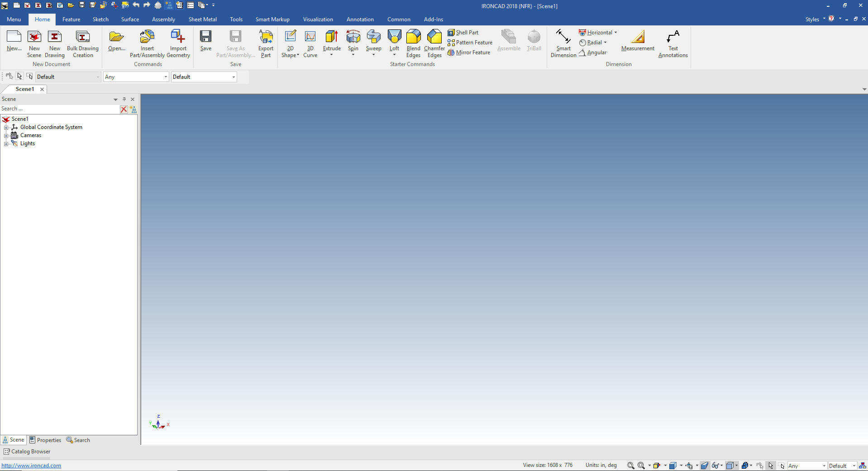This screenshot has width=868, height=471.
Task: Select the Chamfer Edges tool
Action: pyautogui.click(x=434, y=43)
